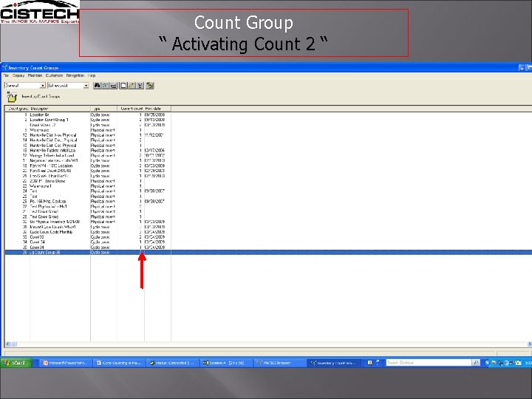This screenshot has width=532, height=399.
Task: Click the horizontal scrollbar right arrow
Action: pyautogui.click(x=529, y=344)
